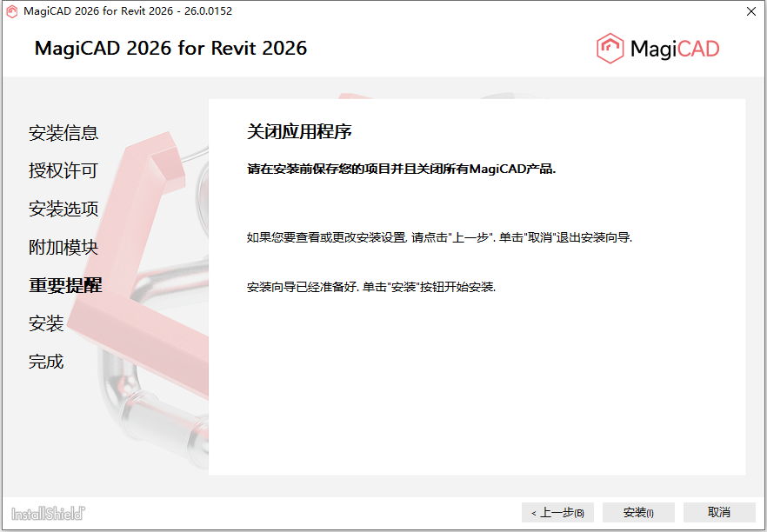Select the 安装选项 step in sidebar
767x532 pixels.
[63, 209]
